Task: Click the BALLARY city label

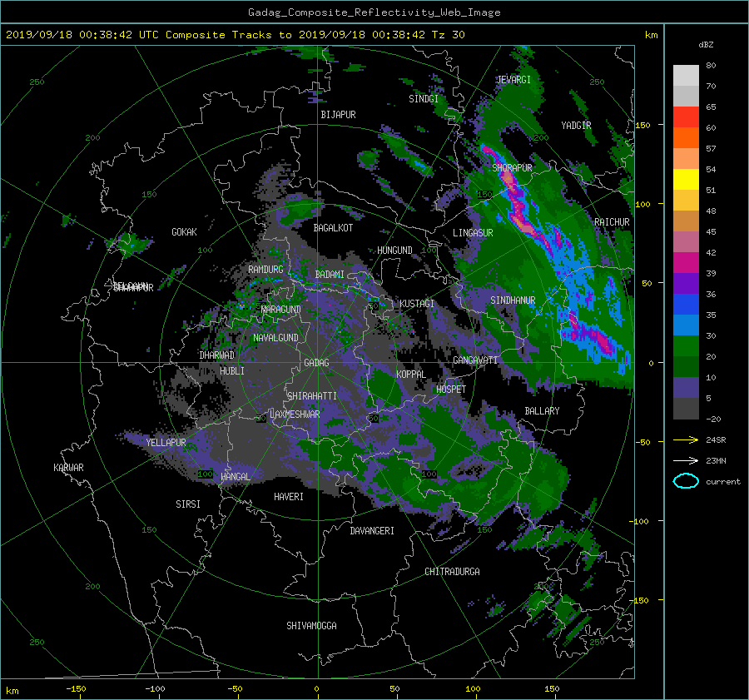Action: coord(542,411)
